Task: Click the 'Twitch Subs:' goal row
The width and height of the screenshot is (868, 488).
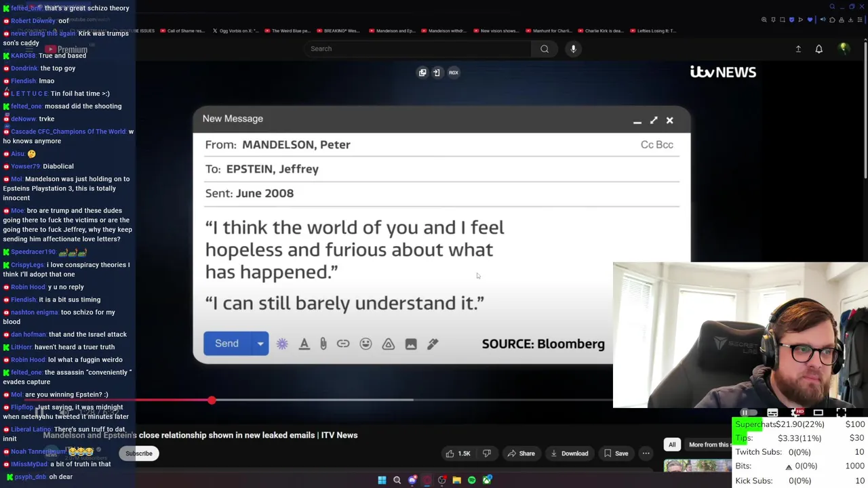Action: (x=800, y=452)
